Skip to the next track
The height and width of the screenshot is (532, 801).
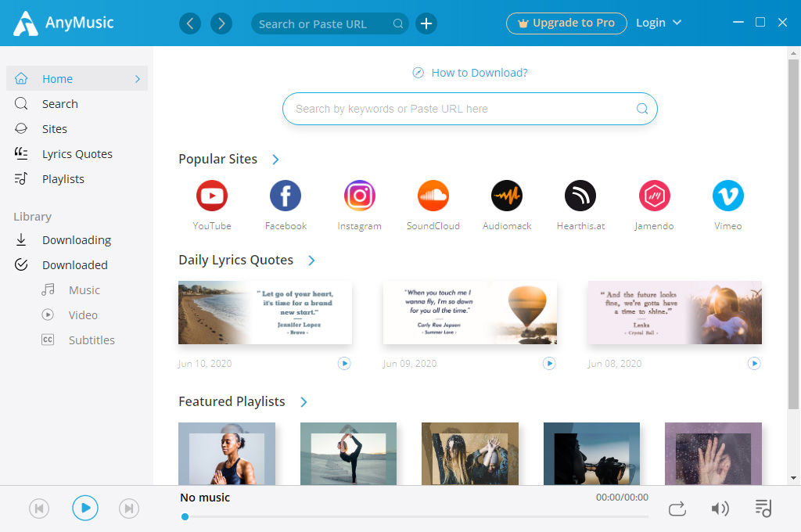(129, 509)
